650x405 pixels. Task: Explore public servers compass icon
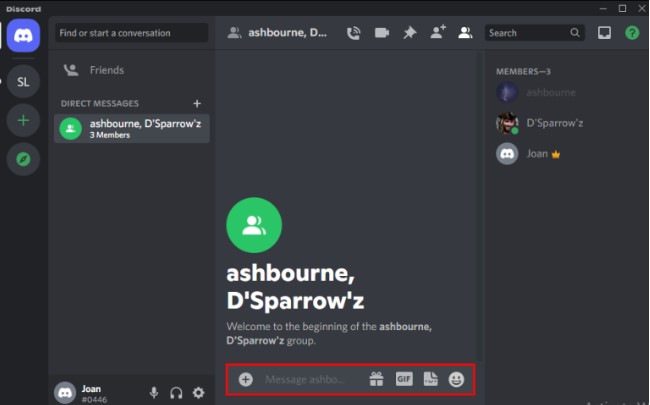coord(23,159)
